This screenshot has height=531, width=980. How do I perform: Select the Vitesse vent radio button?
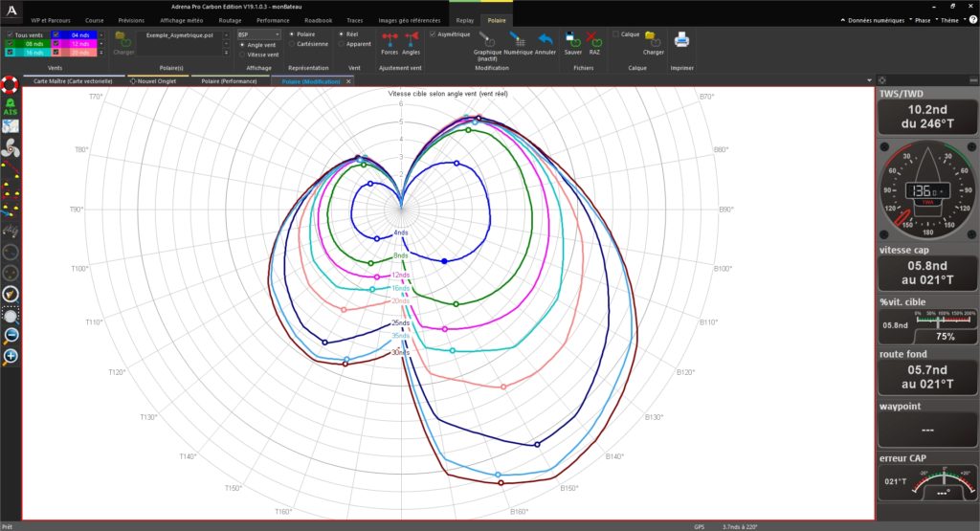(x=242, y=55)
